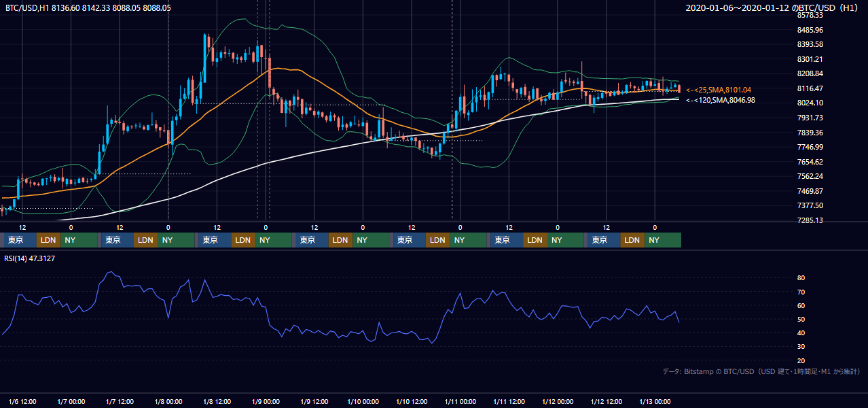Click price axis value 7654.62
Image resolution: width=868 pixels, height=408 pixels.
click(810, 162)
